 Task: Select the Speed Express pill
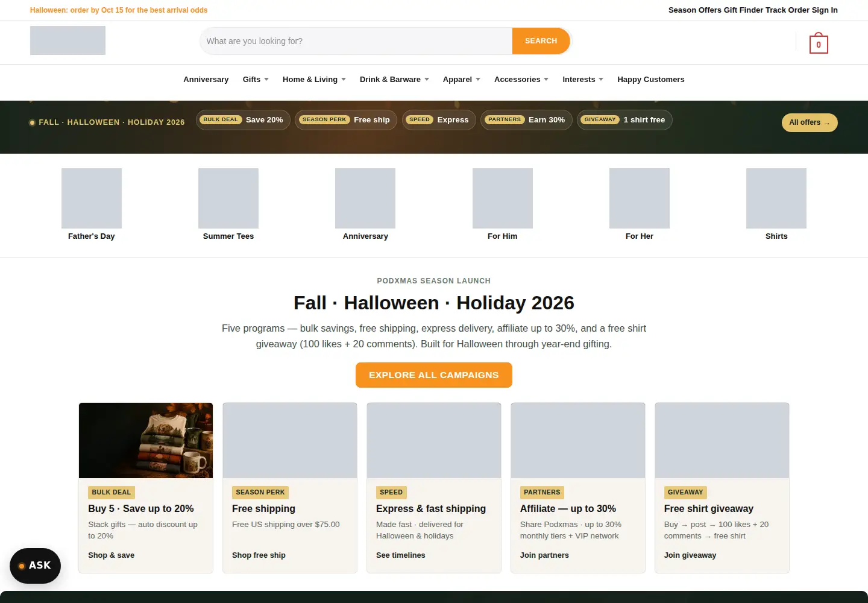[x=439, y=120]
